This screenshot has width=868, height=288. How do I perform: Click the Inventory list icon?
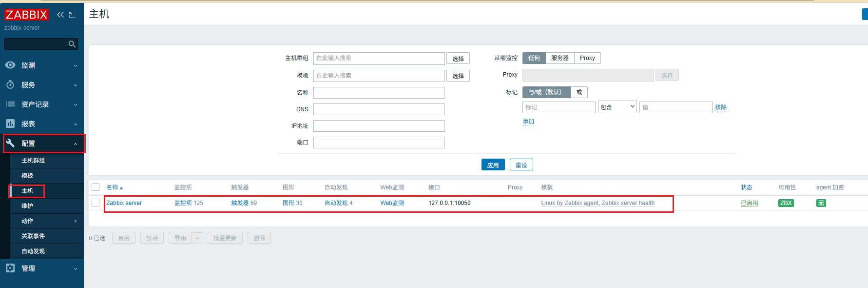point(10,104)
